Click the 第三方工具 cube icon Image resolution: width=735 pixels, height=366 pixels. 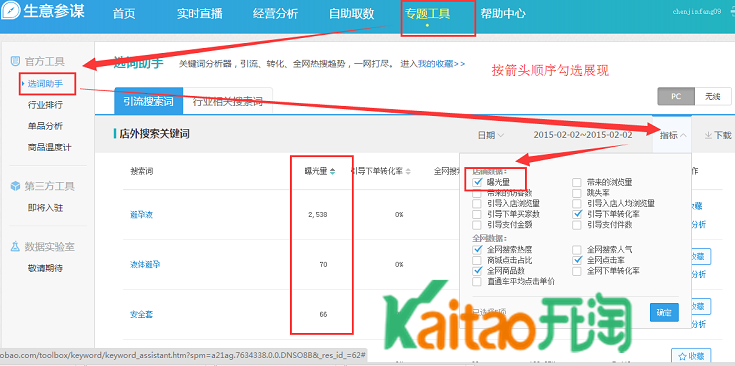tap(15, 186)
